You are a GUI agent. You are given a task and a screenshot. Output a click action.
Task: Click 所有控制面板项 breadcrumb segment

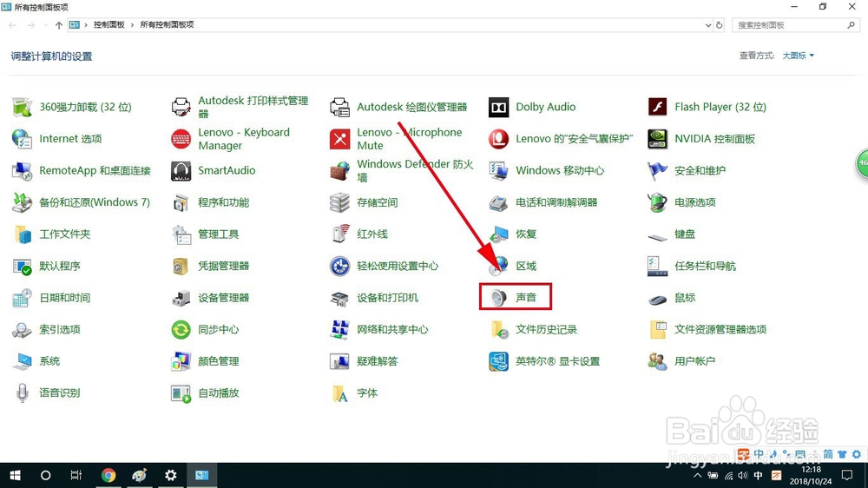coord(168,25)
